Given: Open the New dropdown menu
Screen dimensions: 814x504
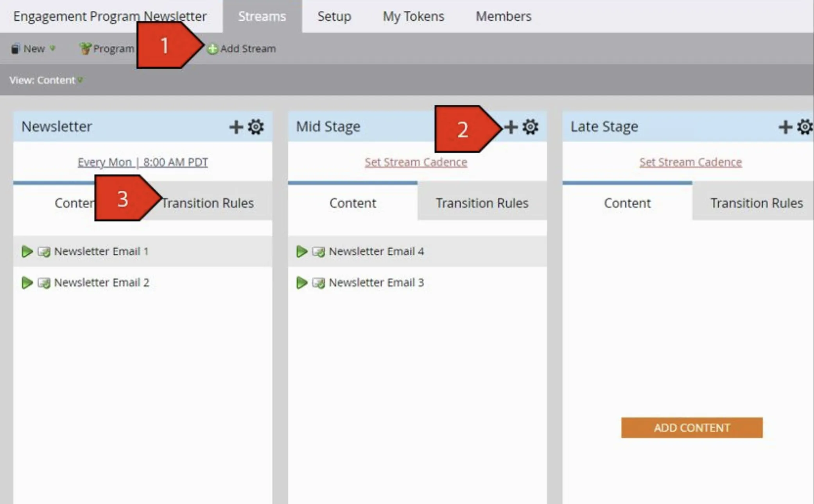Looking at the screenshot, I should pyautogui.click(x=33, y=49).
